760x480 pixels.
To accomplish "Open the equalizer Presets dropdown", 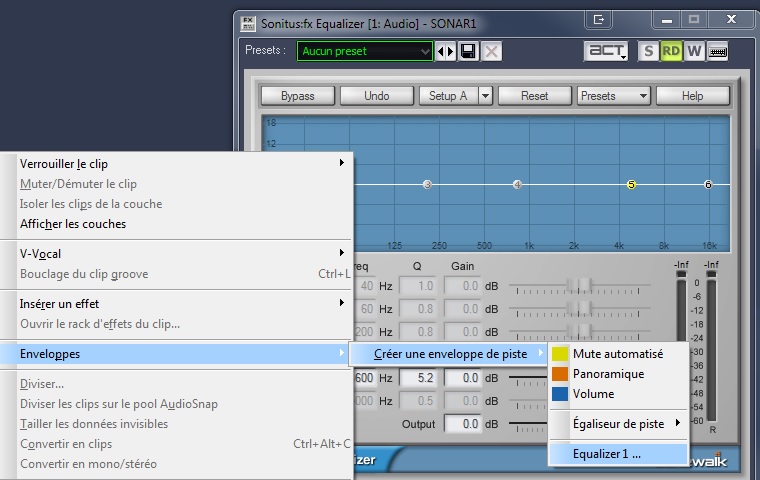I will [x=614, y=96].
